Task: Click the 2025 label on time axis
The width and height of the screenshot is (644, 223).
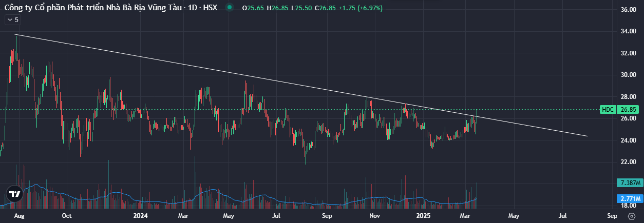Action: point(423,216)
